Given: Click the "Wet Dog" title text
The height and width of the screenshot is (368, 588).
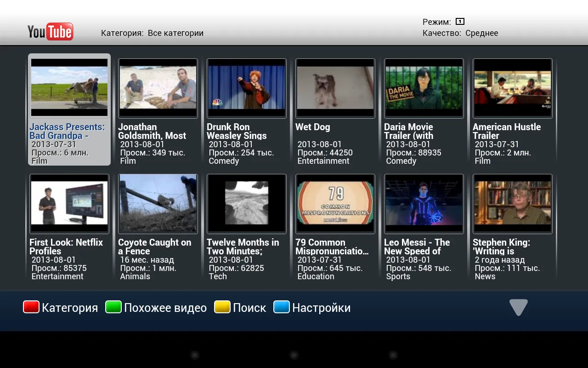Looking at the screenshot, I should (313, 127).
